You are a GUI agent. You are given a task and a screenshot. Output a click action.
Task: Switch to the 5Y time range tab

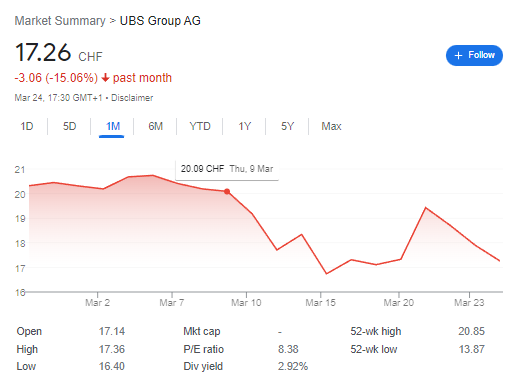click(287, 126)
